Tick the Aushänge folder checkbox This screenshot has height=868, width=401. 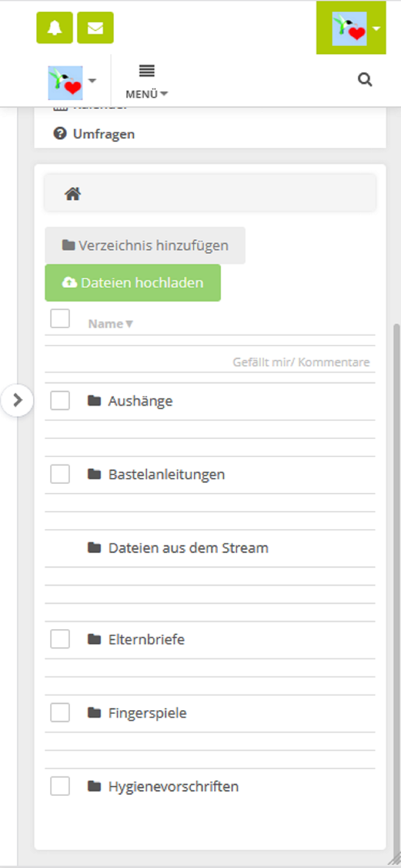point(60,400)
